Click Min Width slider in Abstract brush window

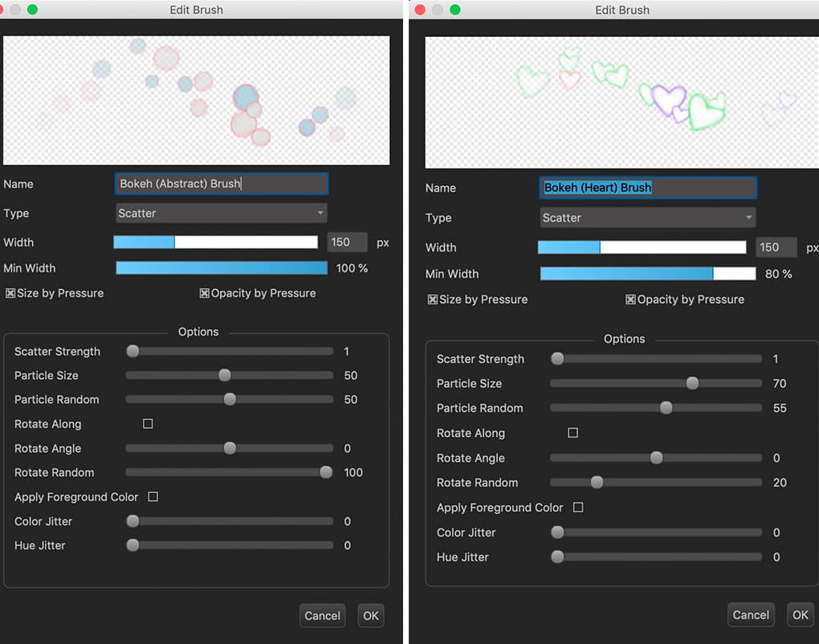[222, 268]
